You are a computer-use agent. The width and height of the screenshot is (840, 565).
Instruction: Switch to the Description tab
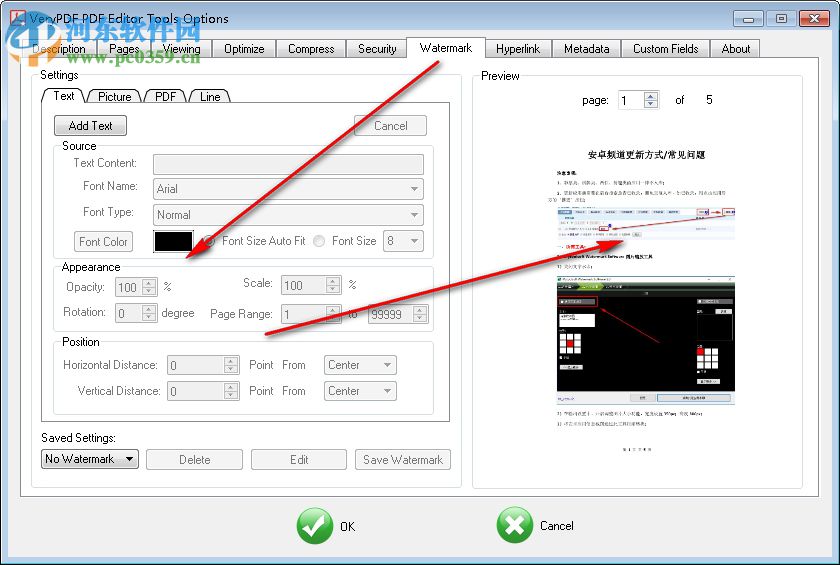(x=59, y=49)
